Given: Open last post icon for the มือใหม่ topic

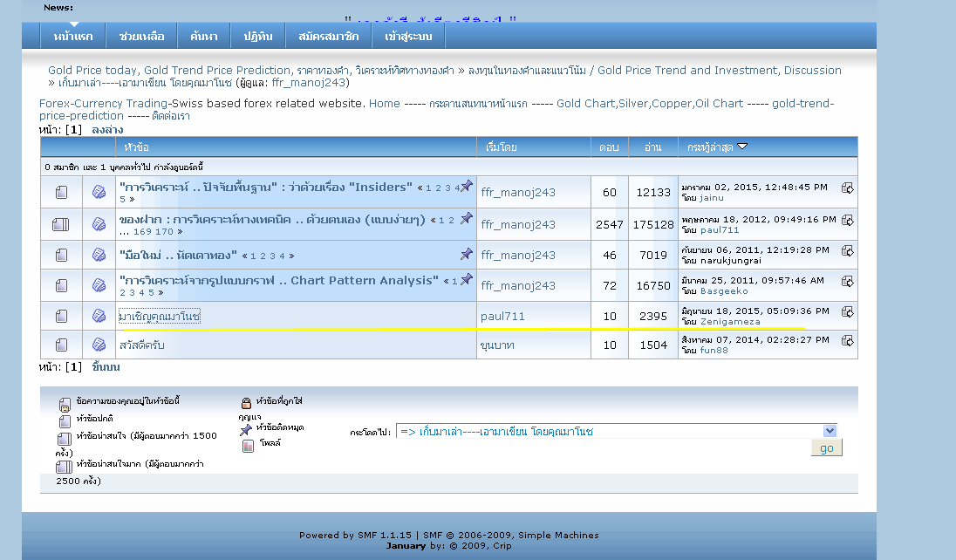Looking at the screenshot, I should point(848,250).
